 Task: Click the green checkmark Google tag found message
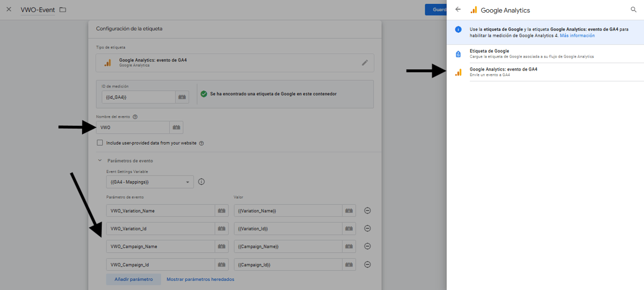pos(269,94)
